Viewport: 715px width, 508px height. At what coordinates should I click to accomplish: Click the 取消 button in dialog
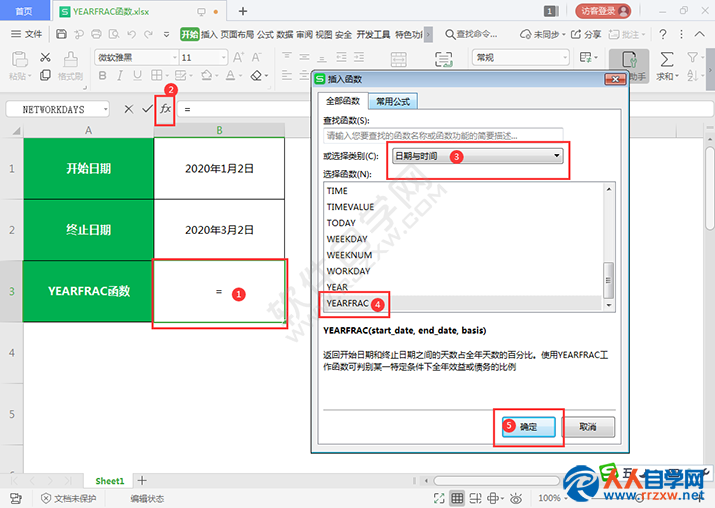[x=588, y=427]
